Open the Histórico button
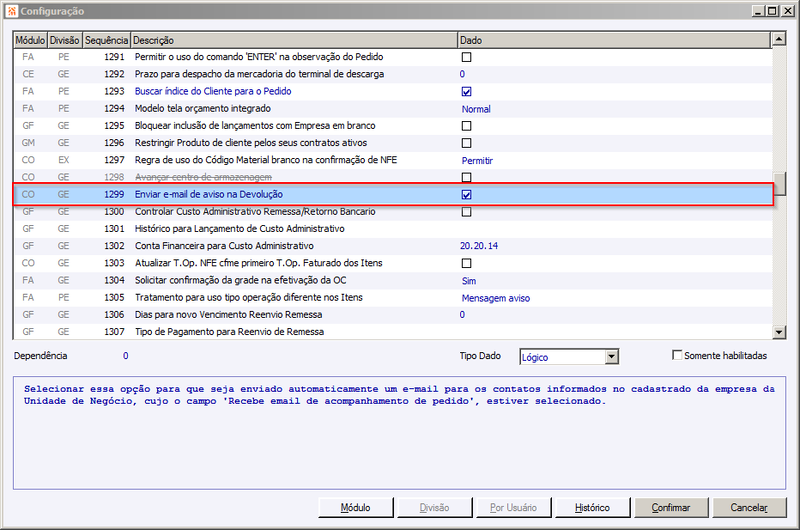This screenshot has width=800, height=530. coord(592,508)
